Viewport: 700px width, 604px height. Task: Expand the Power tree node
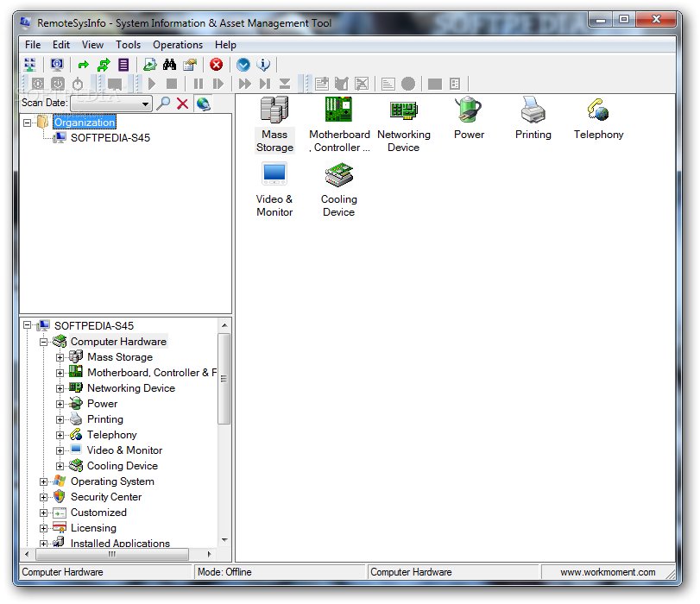coord(60,404)
